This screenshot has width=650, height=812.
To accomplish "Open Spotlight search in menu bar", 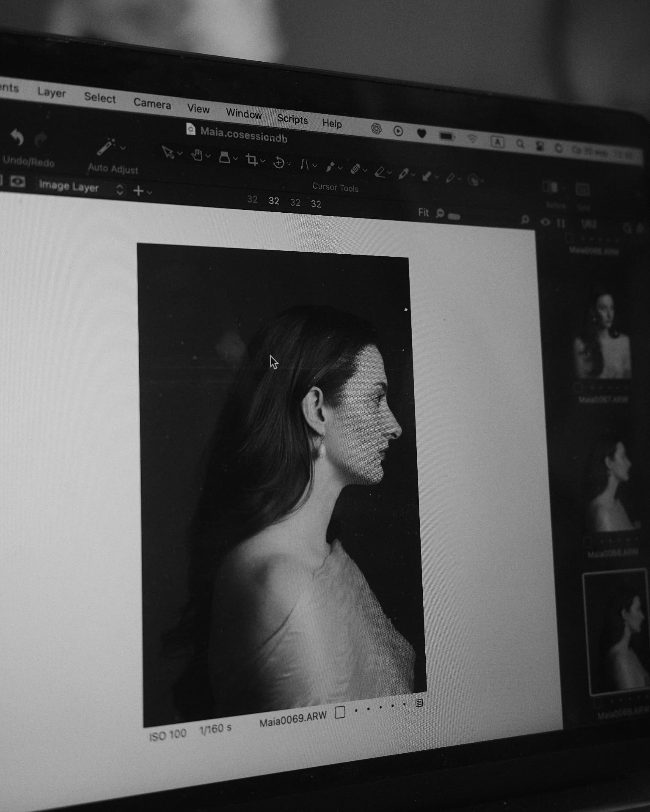I will [x=520, y=144].
